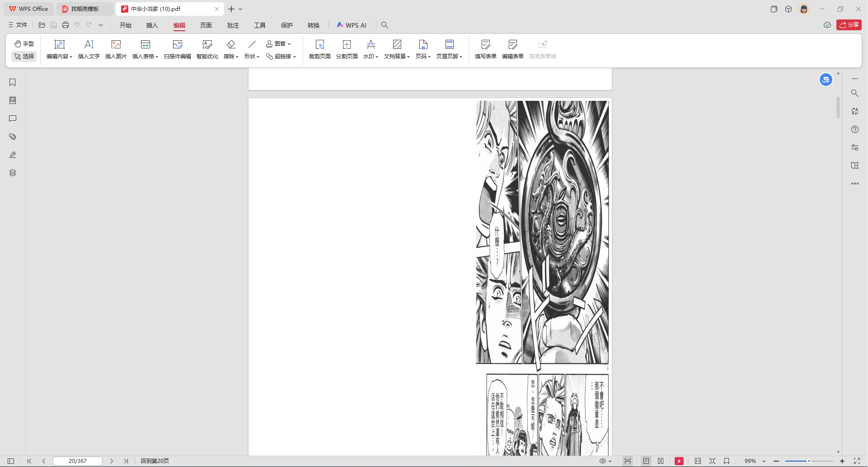
Task: Switch to the 页面 ribbon tab
Action: (206, 25)
